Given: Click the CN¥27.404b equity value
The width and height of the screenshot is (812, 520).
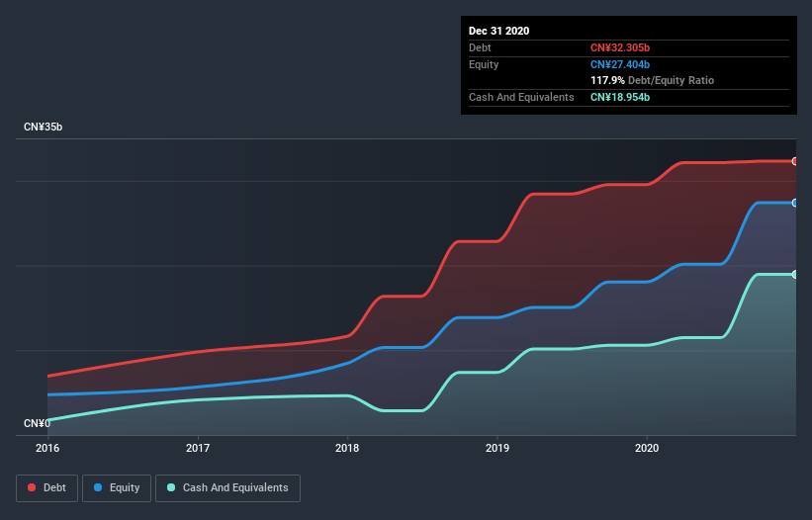Looking at the screenshot, I should pyautogui.click(x=620, y=64).
